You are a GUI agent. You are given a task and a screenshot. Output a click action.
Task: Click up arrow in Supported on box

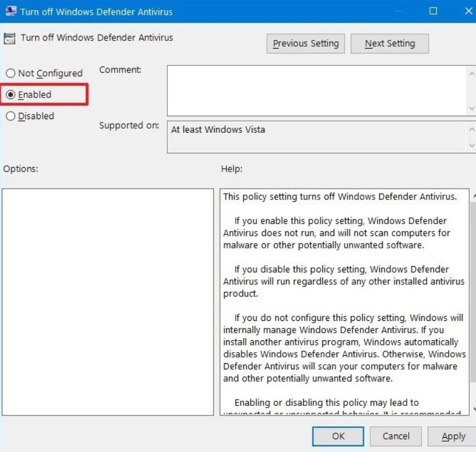471,129
